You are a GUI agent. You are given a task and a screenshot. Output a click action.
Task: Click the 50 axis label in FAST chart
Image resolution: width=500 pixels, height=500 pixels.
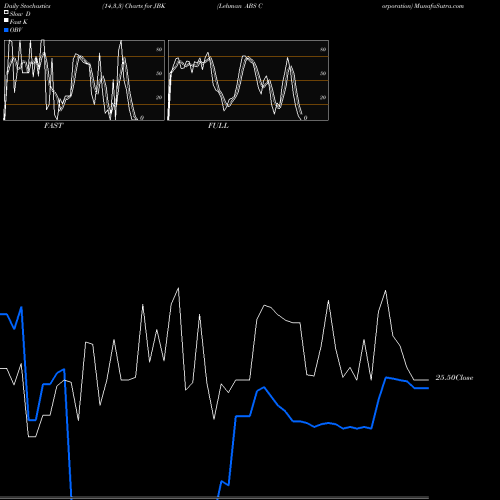click(159, 73)
